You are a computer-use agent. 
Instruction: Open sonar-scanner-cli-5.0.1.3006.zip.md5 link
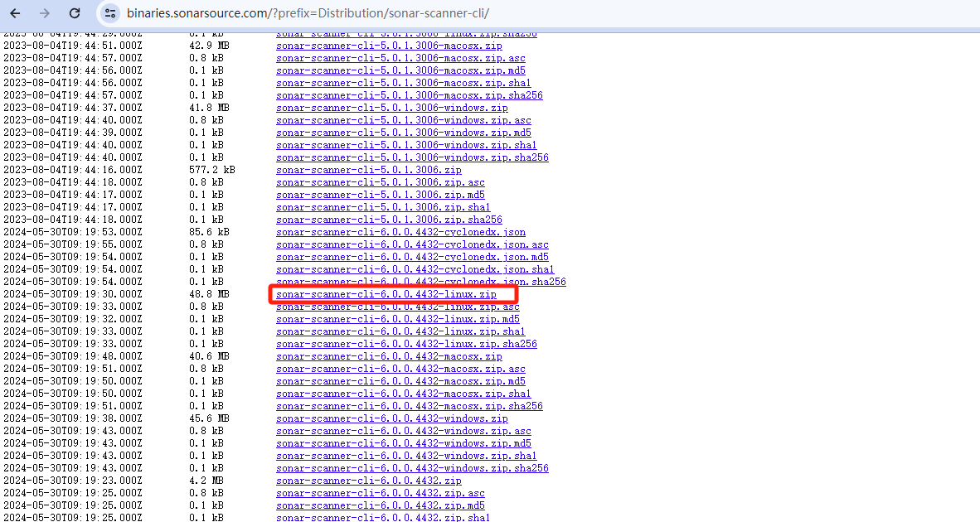381,195
